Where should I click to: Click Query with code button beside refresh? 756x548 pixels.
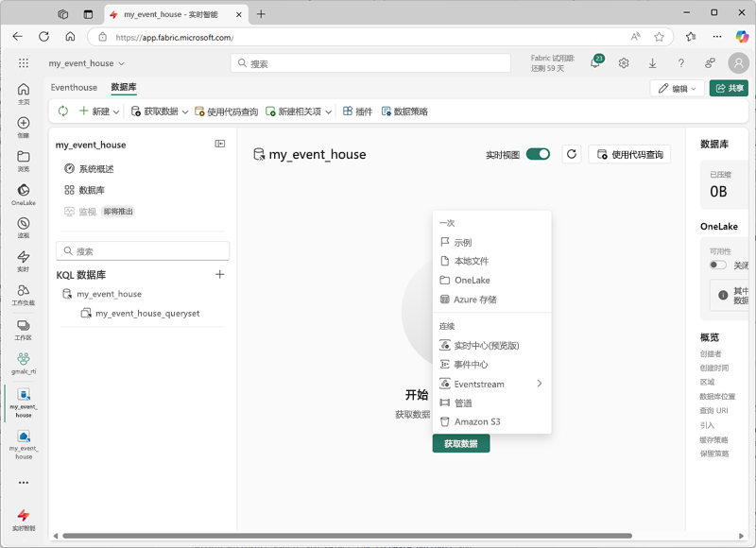tap(629, 154)
